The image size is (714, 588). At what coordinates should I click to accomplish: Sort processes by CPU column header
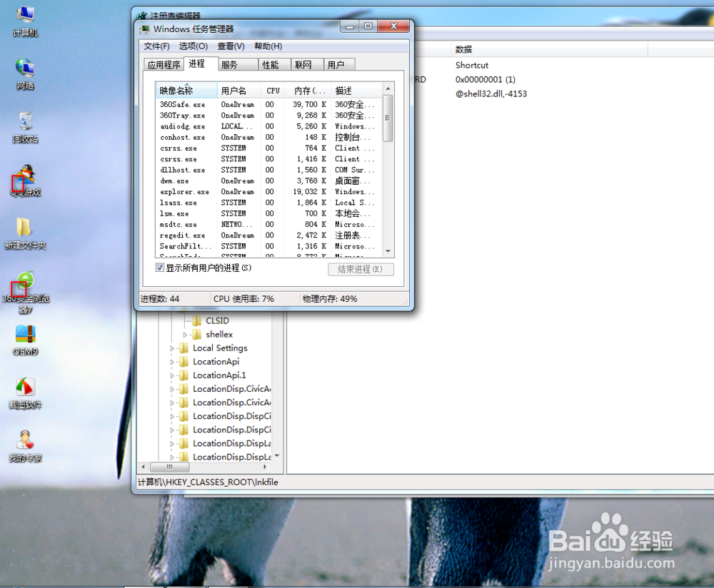[272, 91]
